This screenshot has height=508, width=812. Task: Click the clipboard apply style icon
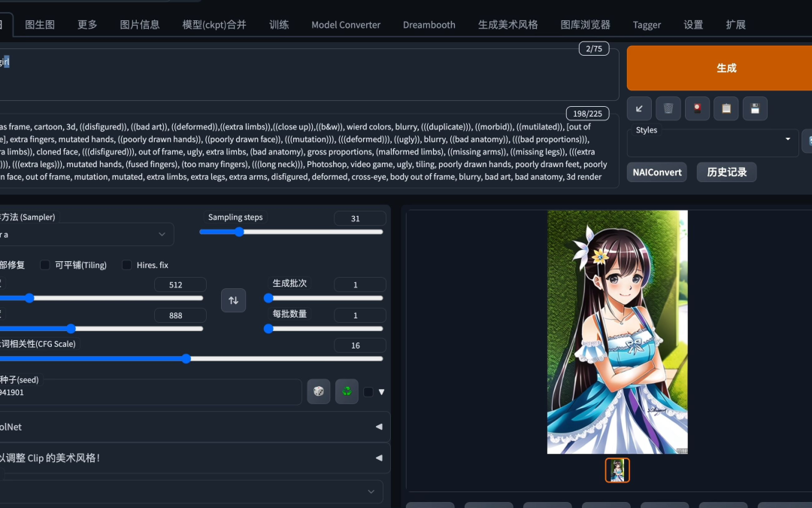[726, 108]
